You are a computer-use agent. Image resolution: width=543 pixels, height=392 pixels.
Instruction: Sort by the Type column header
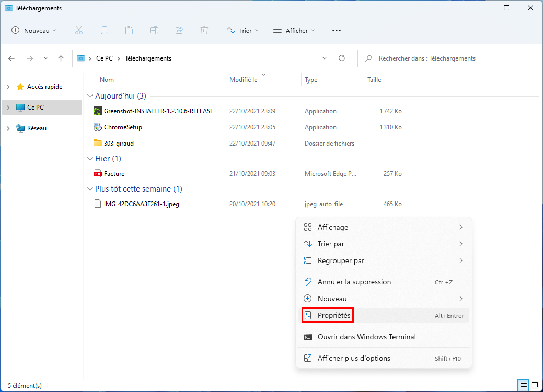pyautogui.click(x=311, y=79)
